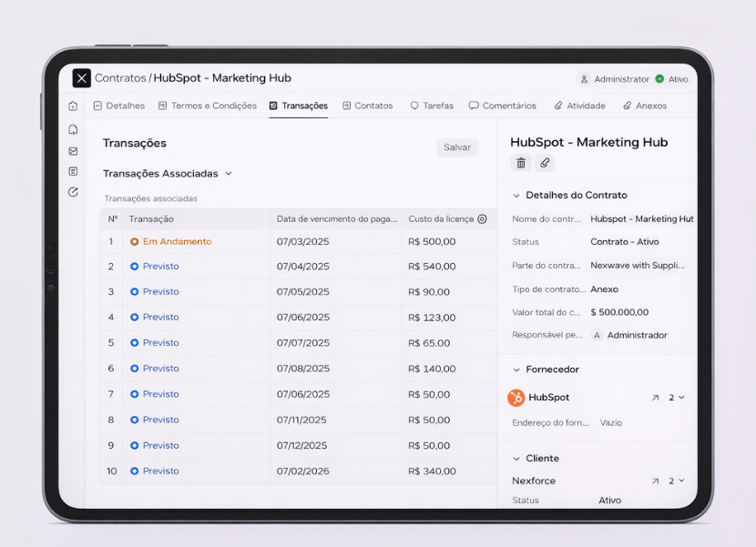
Task: Click license cost R$ 90,00 cell
Action: pos(449,292)
